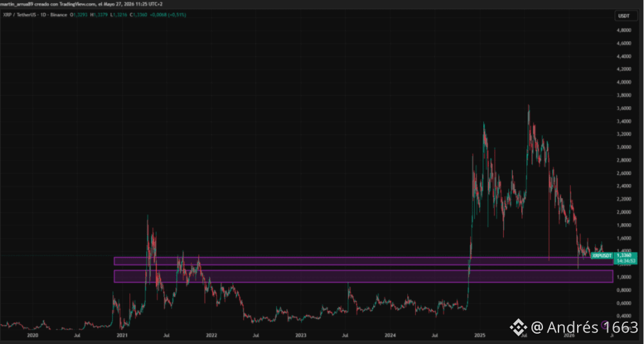This screenshot has height=344, width=644.
Task: Click the 4,4000 price axis label
Action: click(624, 56)
